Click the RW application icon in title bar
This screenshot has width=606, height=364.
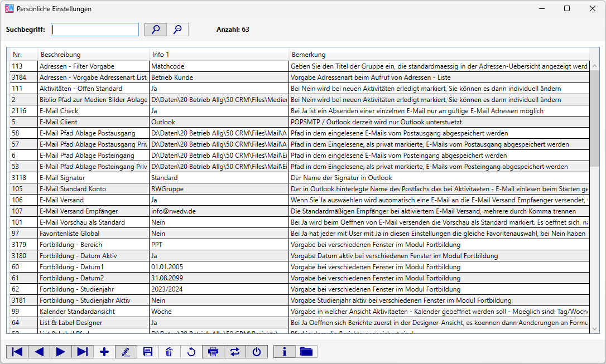[x=9, y=8]
